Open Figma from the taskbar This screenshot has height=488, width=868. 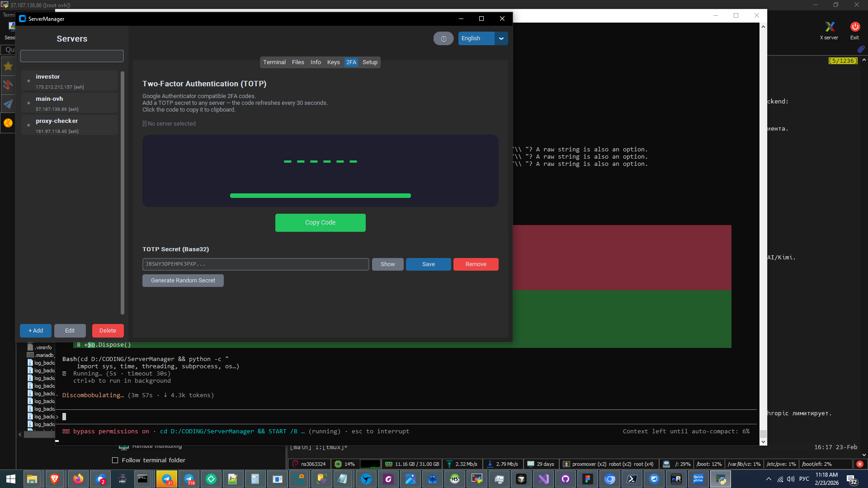(587, 479)
